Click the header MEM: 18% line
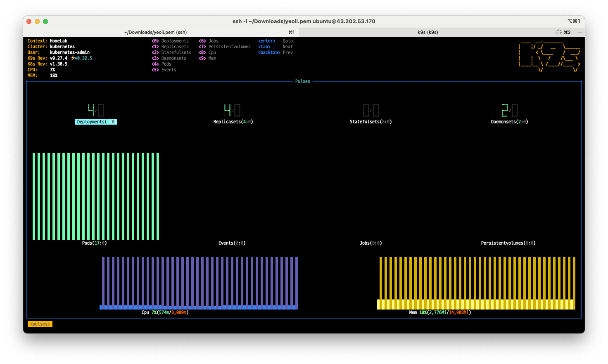Screen dimensions: 608x364 pyautogui.click(x=43, y=76)
